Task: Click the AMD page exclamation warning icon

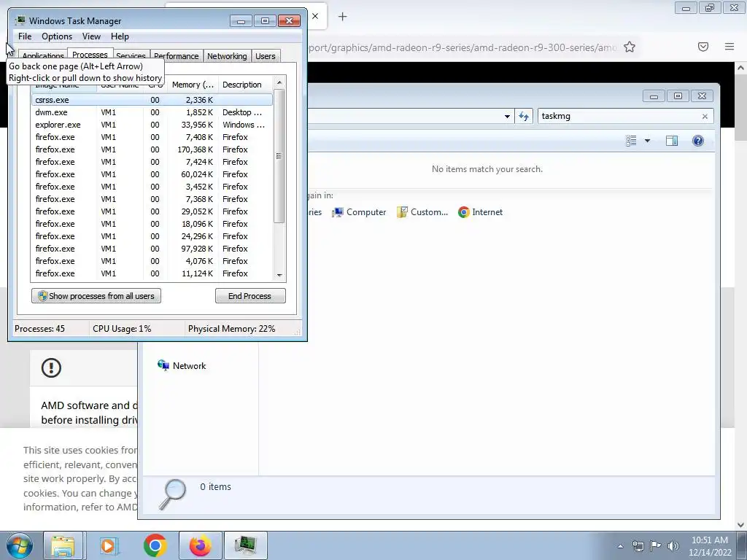Action: point(51,367)
